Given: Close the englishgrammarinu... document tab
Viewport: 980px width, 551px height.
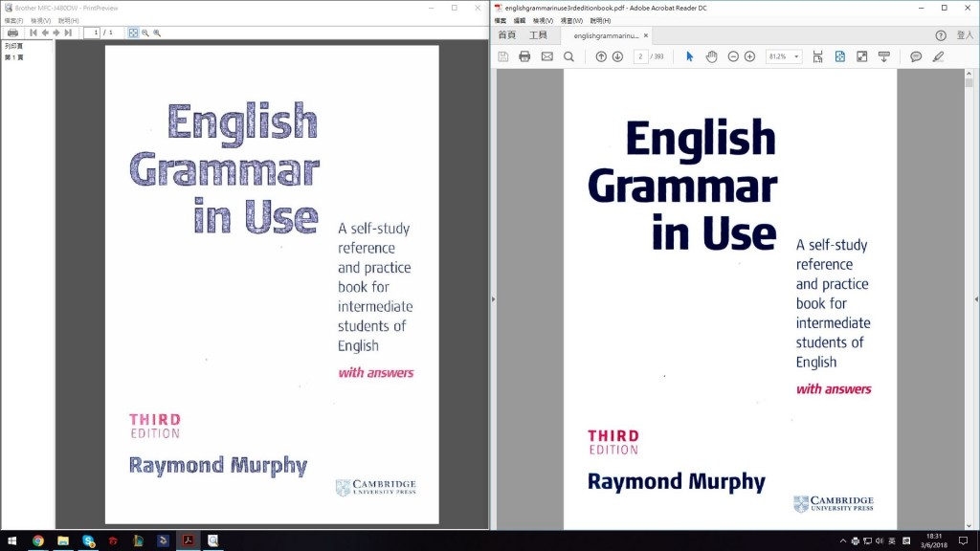Looking at the screenshot, I should pos(646,35).
